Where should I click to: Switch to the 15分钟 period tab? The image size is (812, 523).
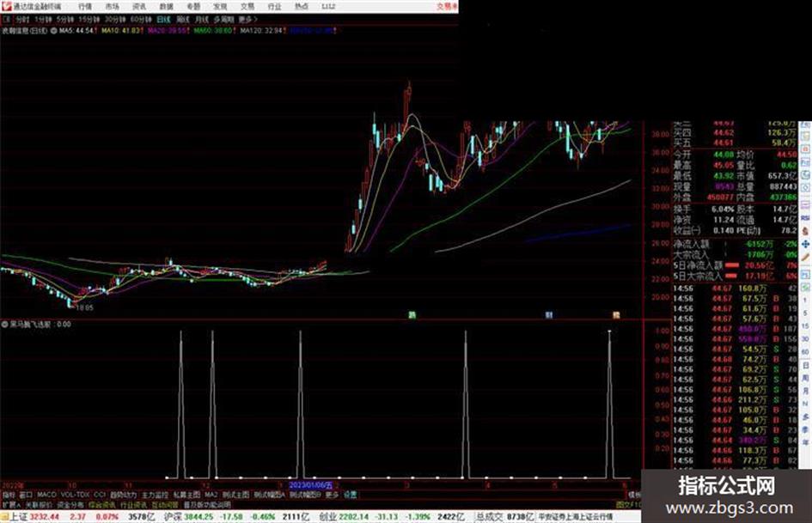point(88,20)
